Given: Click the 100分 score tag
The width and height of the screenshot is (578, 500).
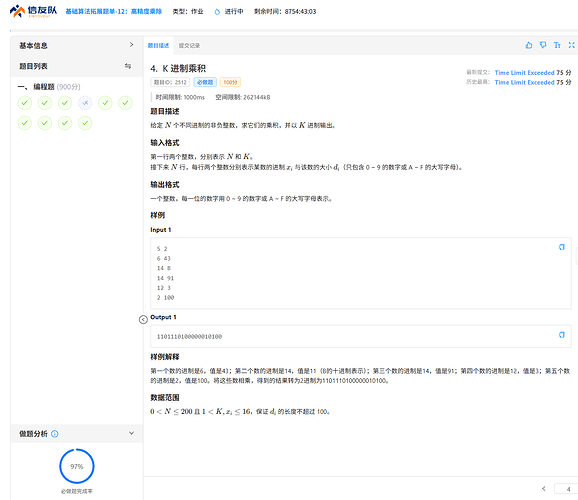Looking at the screenshot, I should point(230,82).
